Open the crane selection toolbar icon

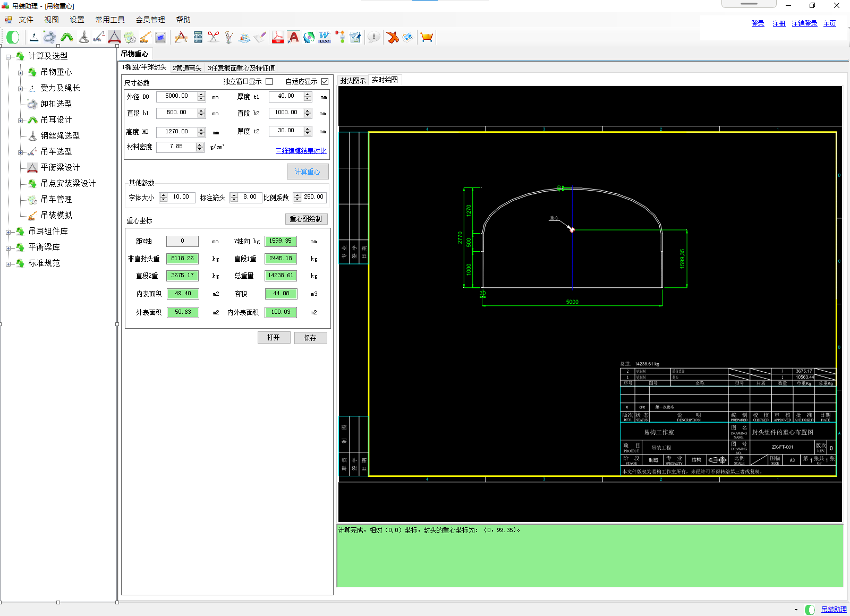tap(98, 37)
